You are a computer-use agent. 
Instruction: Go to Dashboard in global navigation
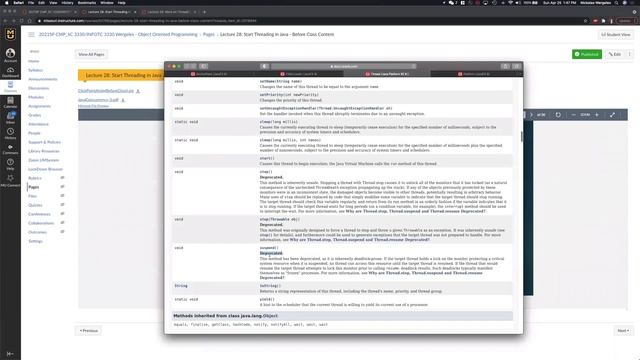[x=10, y=72]
